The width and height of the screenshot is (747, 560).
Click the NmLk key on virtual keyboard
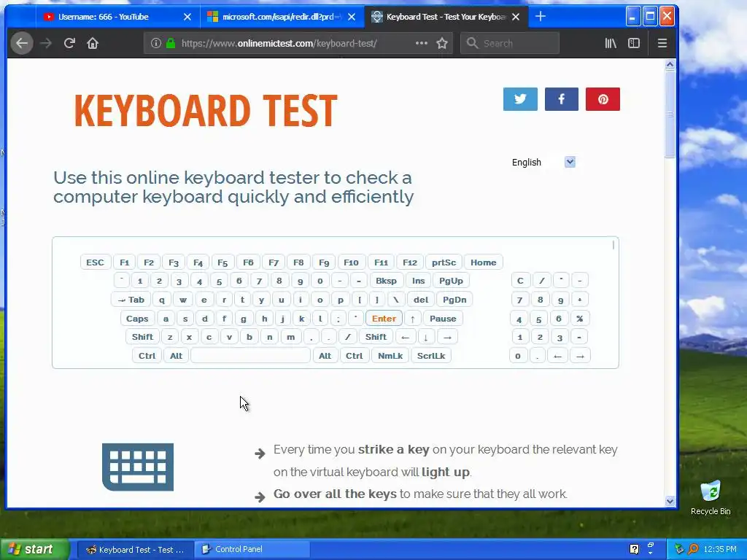click(390, 356)
